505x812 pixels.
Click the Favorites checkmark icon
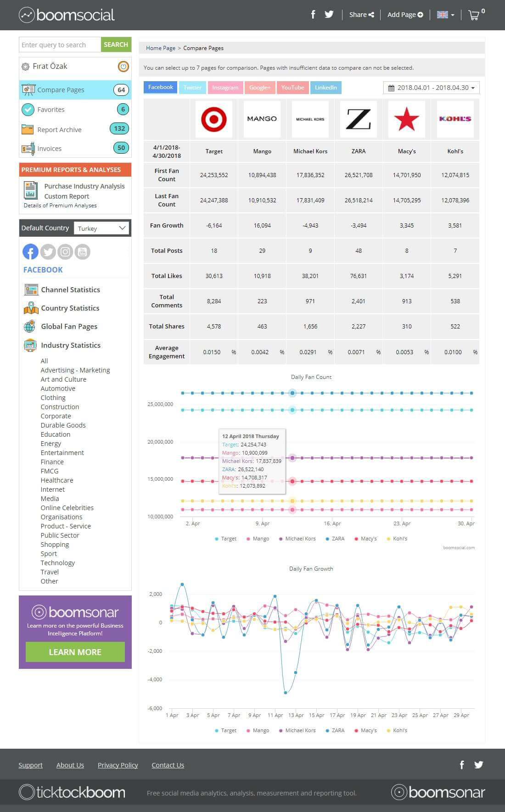click(x=28, y=110)
